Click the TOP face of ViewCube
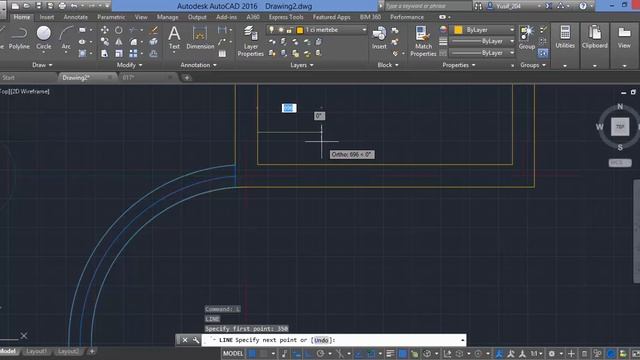Screen dimensions: 640x360 pos(620,127)
